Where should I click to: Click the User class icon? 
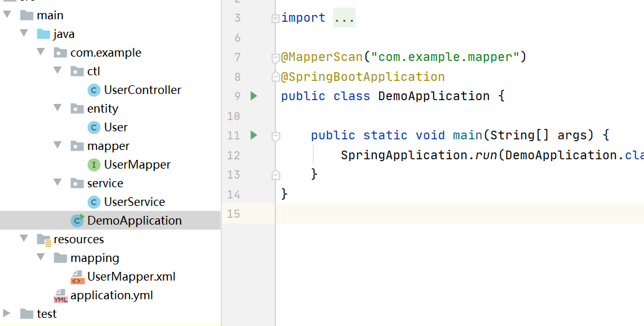[94, 128]
